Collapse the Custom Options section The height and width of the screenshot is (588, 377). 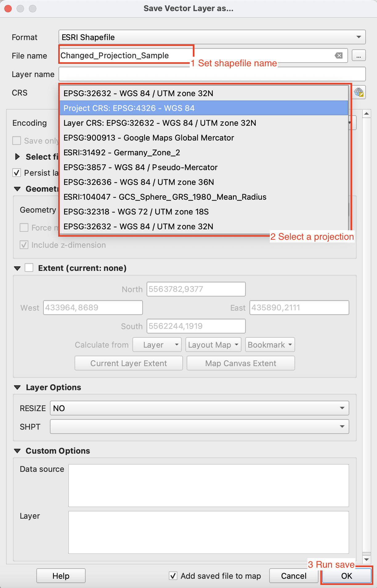click(18, 451)
